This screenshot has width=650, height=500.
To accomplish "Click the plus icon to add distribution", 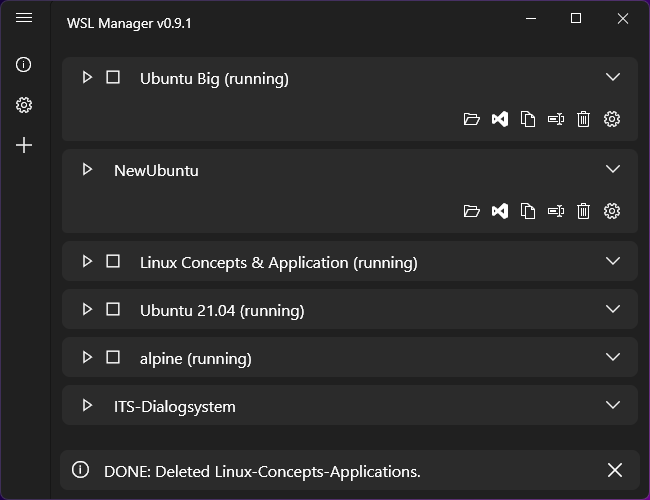I will point(24,145).
